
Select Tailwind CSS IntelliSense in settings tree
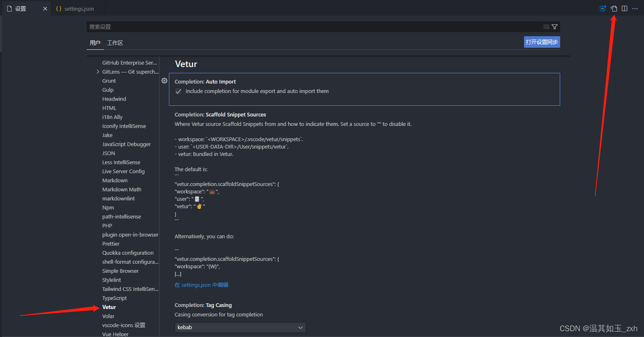tap(130, 289)
